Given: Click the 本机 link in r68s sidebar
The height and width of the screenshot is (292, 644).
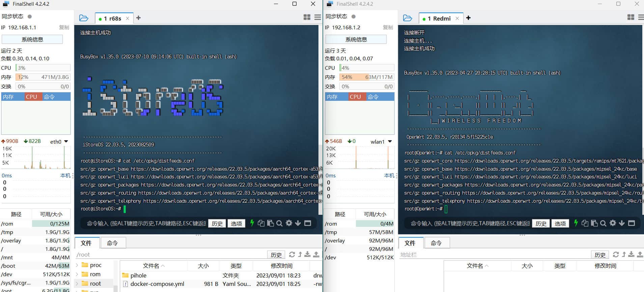Looking at the screenshot, I should 65,175.
